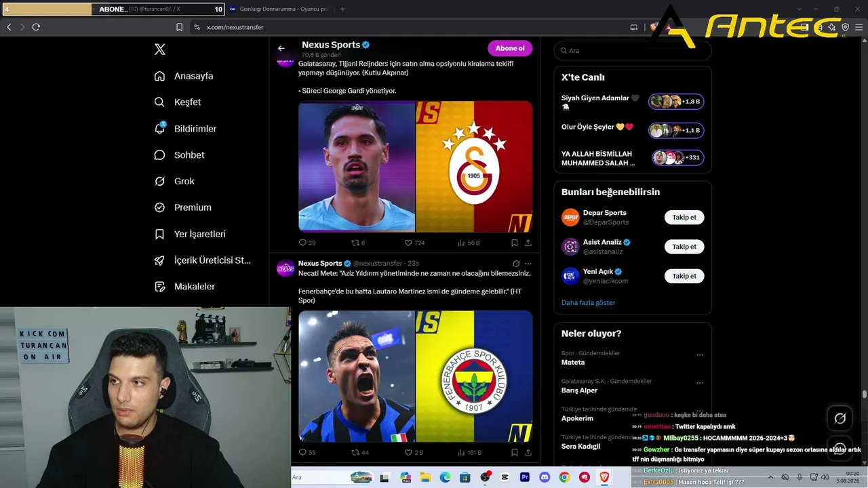The width and height of the screenshot is (868, 488).
Task: Share the Galatasaray Reijnders post
Action: [528, 243]
